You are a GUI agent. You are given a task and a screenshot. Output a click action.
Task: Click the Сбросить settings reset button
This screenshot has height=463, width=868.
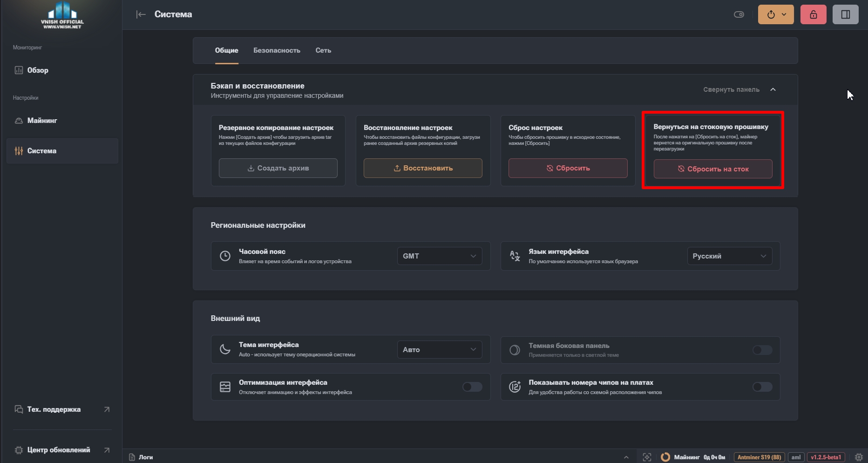(568, 168)
